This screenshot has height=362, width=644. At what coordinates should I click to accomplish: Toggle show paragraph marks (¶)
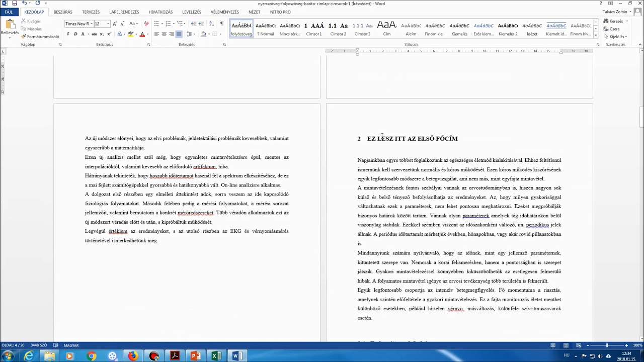coord(221,24)
